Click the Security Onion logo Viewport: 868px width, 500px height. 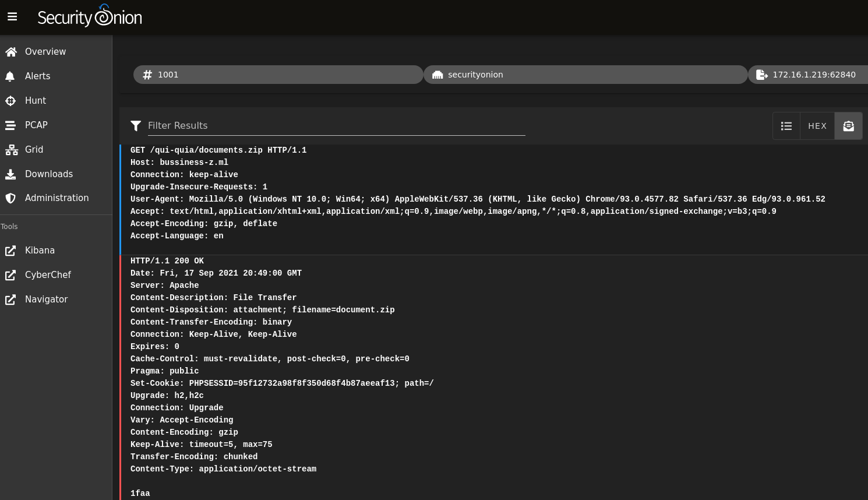point(90,16)
